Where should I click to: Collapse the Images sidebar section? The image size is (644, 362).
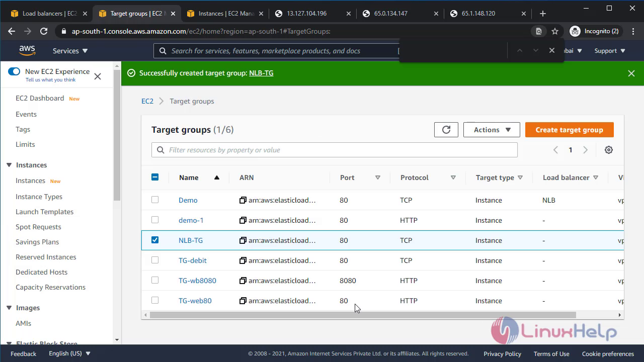point(9,308)
